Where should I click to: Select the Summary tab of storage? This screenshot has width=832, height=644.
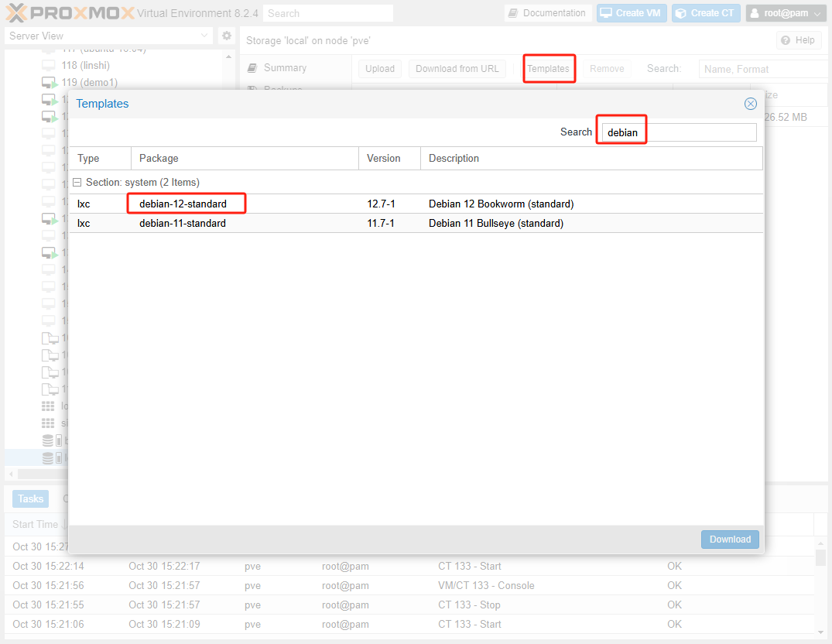point(295,68)
